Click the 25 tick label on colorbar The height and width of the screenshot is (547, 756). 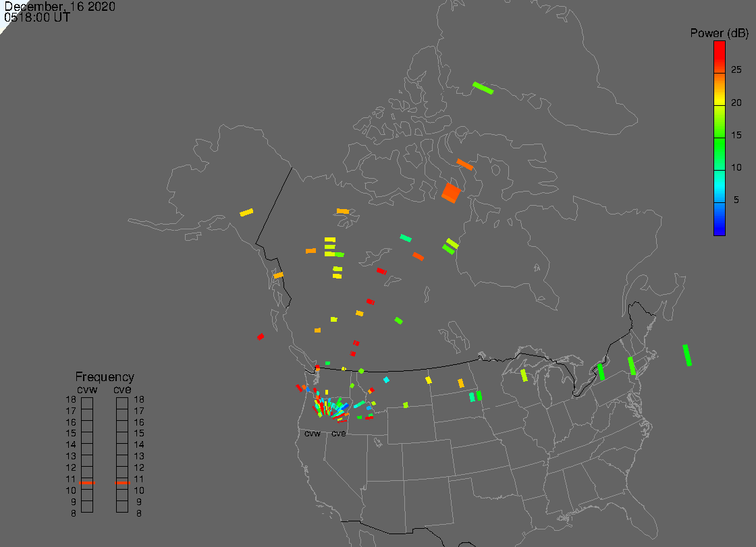[x=736, y=70]
